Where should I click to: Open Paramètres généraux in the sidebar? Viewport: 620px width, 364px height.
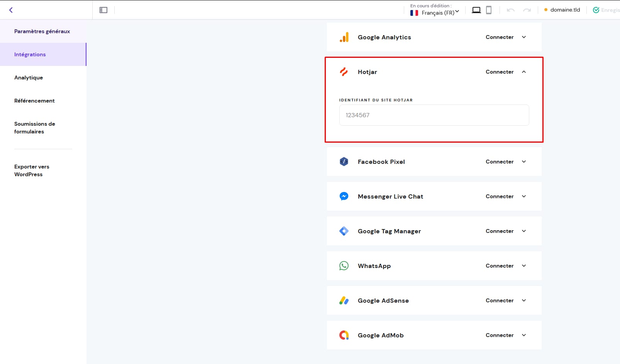[42, 31]
